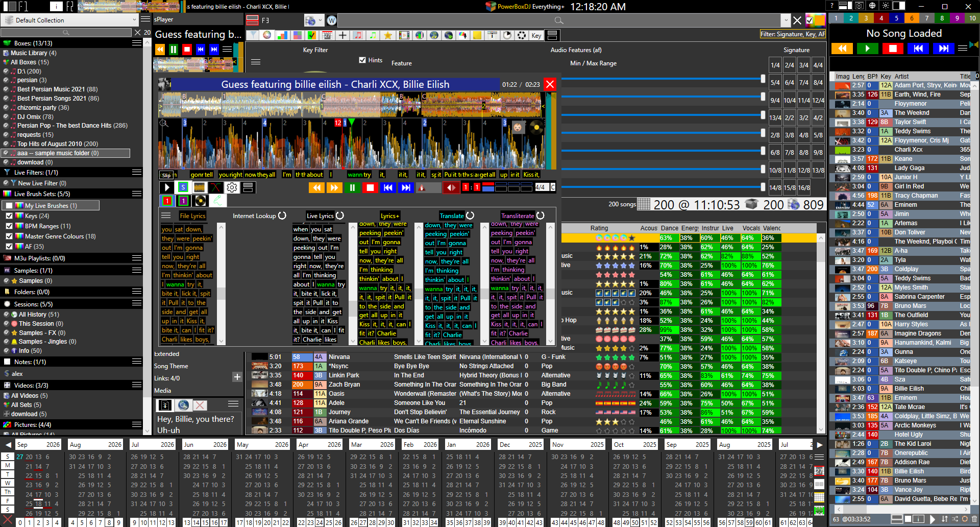This screenshot has width=980, height=527.
Task: Open the hamburger menu beside File Lyrics
Action: click(166, 215)
